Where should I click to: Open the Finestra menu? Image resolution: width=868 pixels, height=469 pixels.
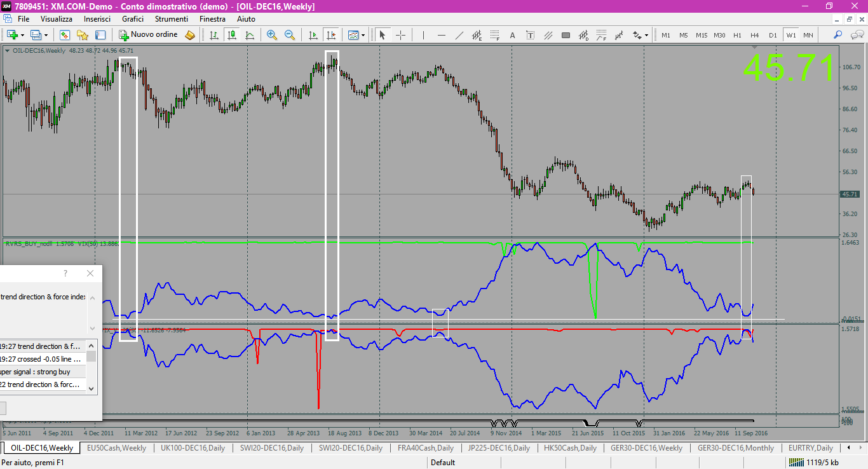point(212,19)
